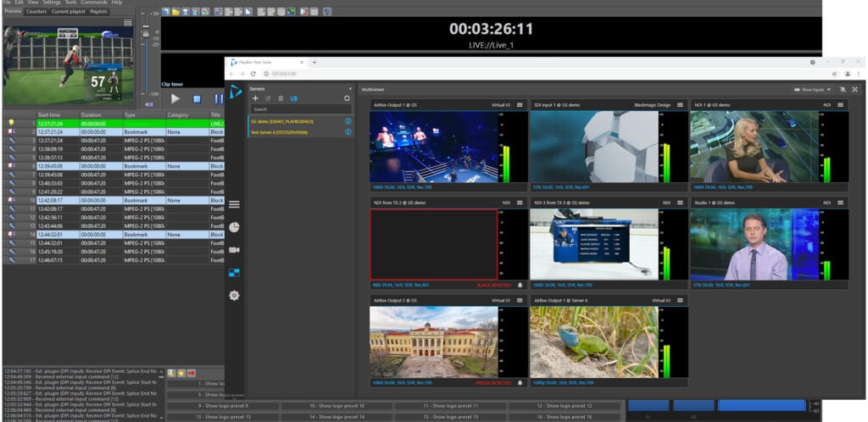Screen dimensions: 868x422
Task: Open tile menu of Airbox Output 2 @ GS
Action: tap(520, 300)
